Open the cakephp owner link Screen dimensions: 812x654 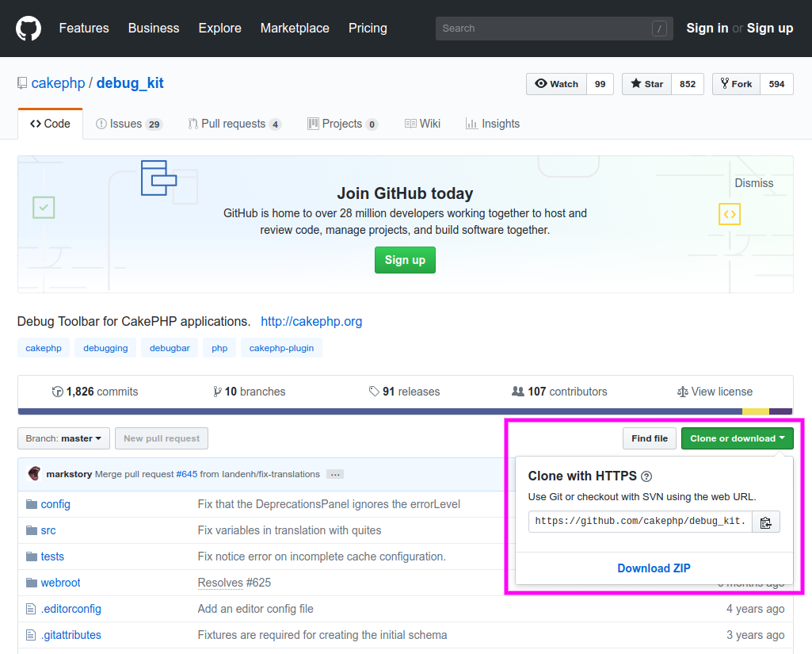coord(58,83)
